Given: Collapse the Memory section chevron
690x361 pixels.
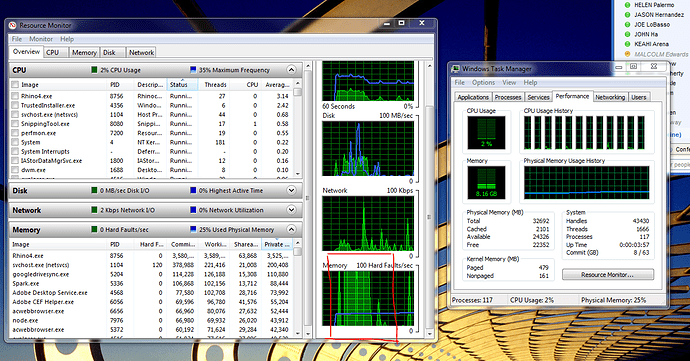Looking at the screenshot, I should tap(291, 229).
